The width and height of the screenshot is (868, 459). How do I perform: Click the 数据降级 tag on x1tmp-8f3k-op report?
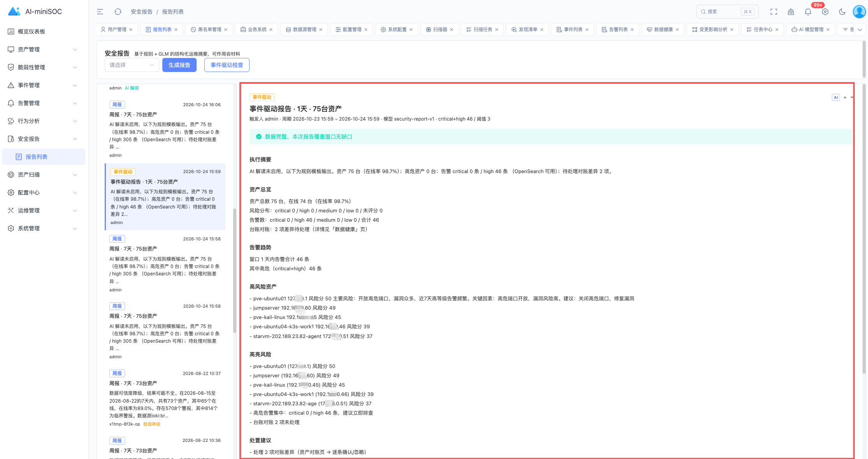(152, 424)
